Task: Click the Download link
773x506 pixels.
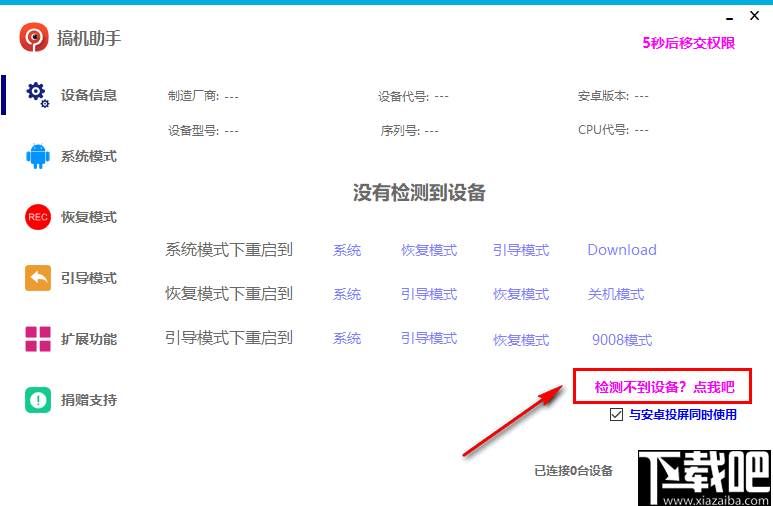Action: [x=622, y=250]
